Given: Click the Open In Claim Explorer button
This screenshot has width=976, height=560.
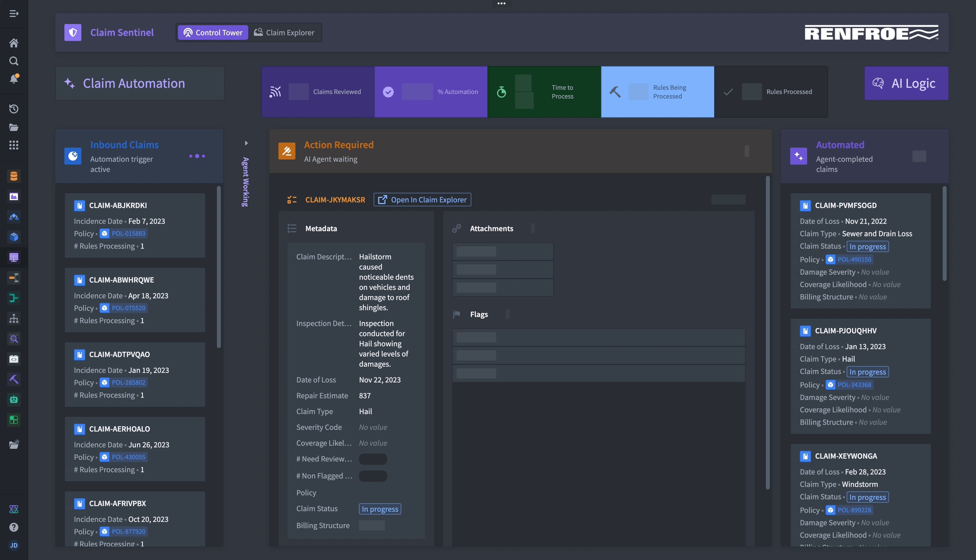Looking at the screenshot, I should coord(422,200).
